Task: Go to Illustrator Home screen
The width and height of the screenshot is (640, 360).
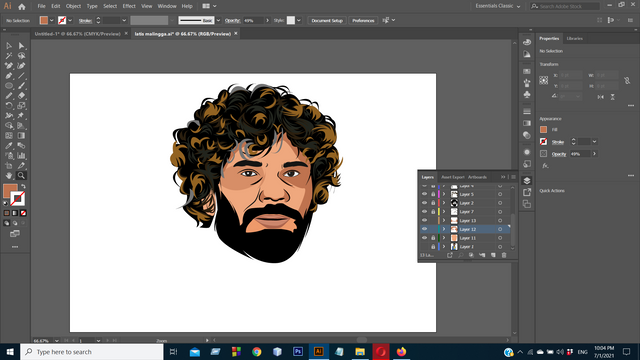Action: tap(22, 7)
